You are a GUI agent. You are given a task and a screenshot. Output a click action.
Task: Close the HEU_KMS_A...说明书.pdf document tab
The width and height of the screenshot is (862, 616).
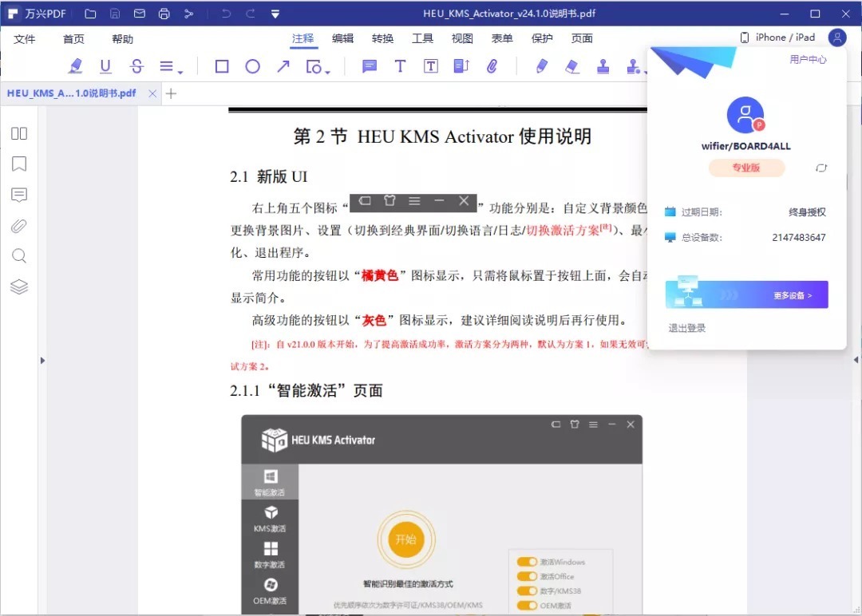click(153, 93)
